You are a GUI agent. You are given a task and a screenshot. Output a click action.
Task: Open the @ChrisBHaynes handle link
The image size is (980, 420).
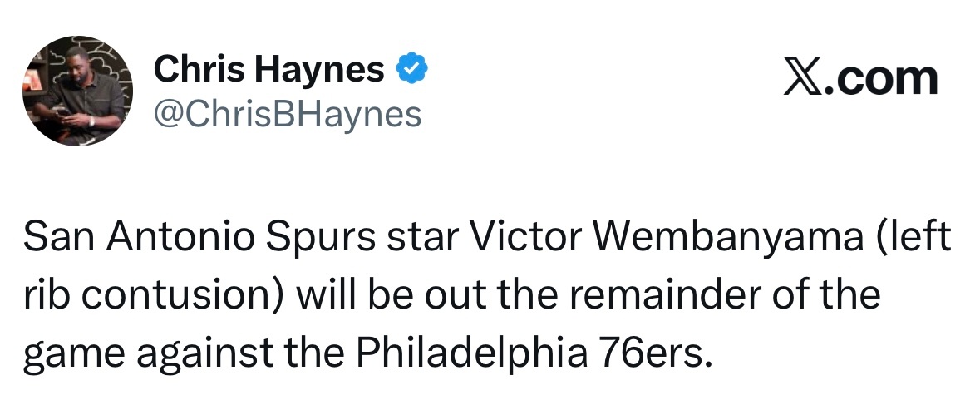coord(288,114)
